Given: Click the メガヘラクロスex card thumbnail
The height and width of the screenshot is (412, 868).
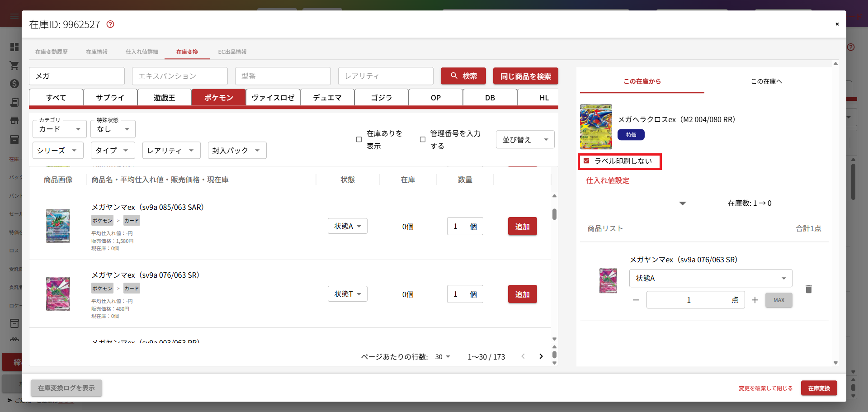Looking at the screenshot, I should pyautogui.click(x=596, y=127).
